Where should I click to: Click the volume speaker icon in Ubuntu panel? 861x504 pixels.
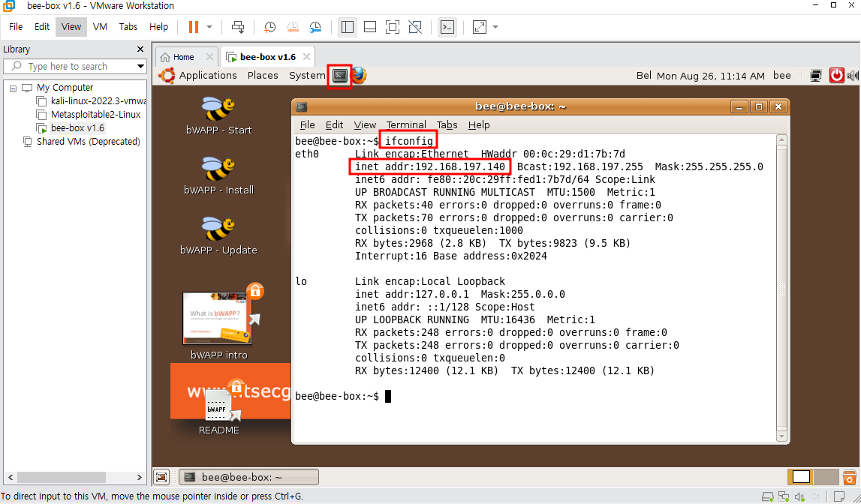[853, 76]
